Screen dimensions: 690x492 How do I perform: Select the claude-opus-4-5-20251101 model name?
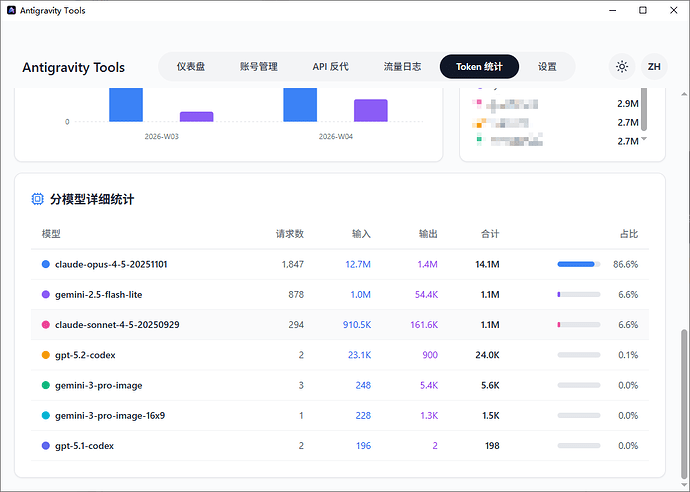tap(111, 264)
